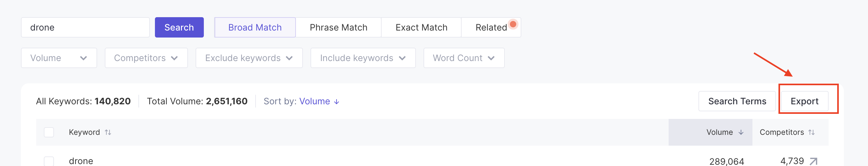
Task: Switch to the Phrase Match tab
Action: click(x=338, y=27)
